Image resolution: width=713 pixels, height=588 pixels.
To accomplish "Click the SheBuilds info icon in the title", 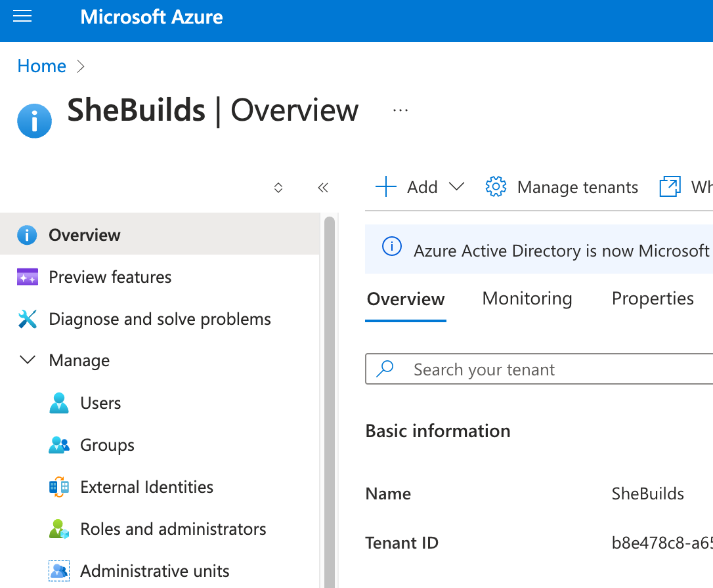I will pos(35,121).
